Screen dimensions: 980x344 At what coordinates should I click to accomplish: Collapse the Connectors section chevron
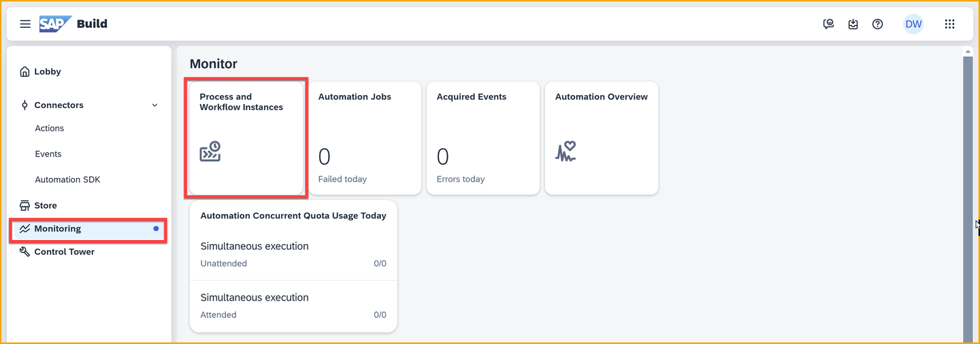pyautogui.click(x=154, y=105)
